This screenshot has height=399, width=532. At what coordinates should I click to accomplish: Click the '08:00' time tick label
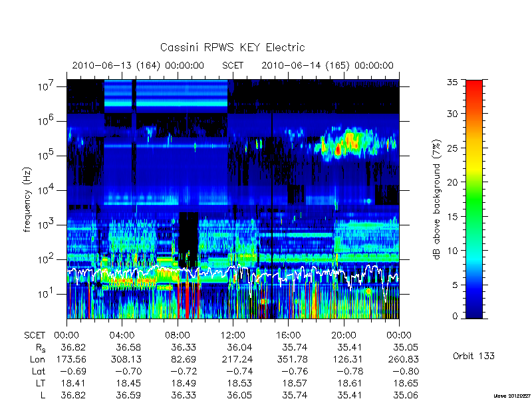tap(178, 335)
